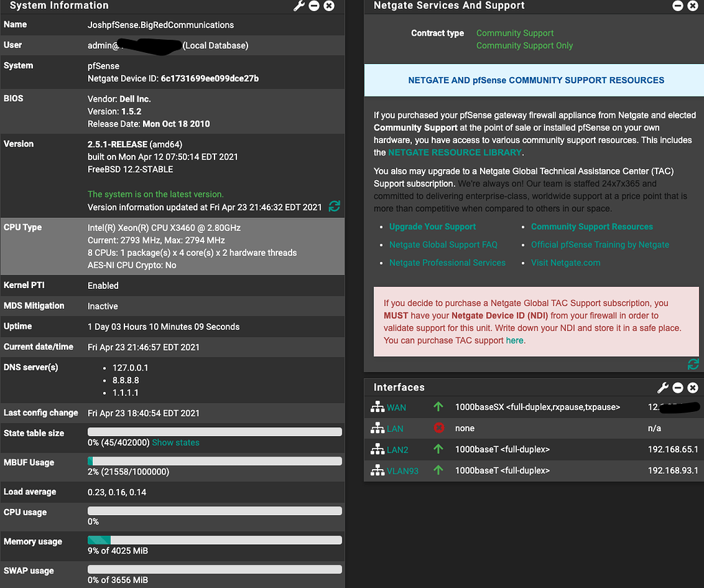This screenshot has width=704, height=588.
Task: Click the LAN red down status icon
Action: click(439, 428)
